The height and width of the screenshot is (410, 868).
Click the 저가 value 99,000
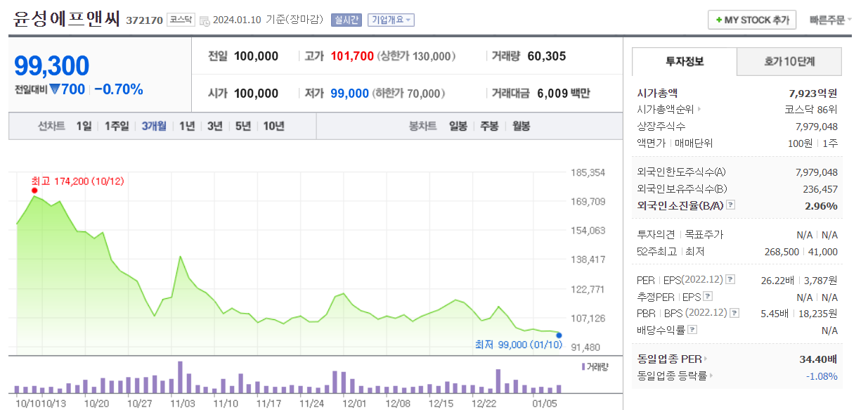click(349, 94)
